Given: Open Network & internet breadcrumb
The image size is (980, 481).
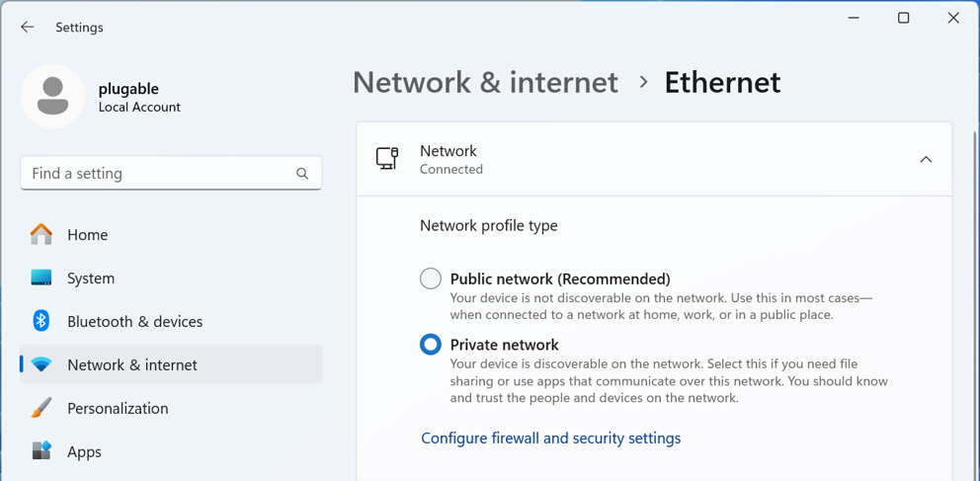Looking at the screenshot, I should click(x=485, y=82).
